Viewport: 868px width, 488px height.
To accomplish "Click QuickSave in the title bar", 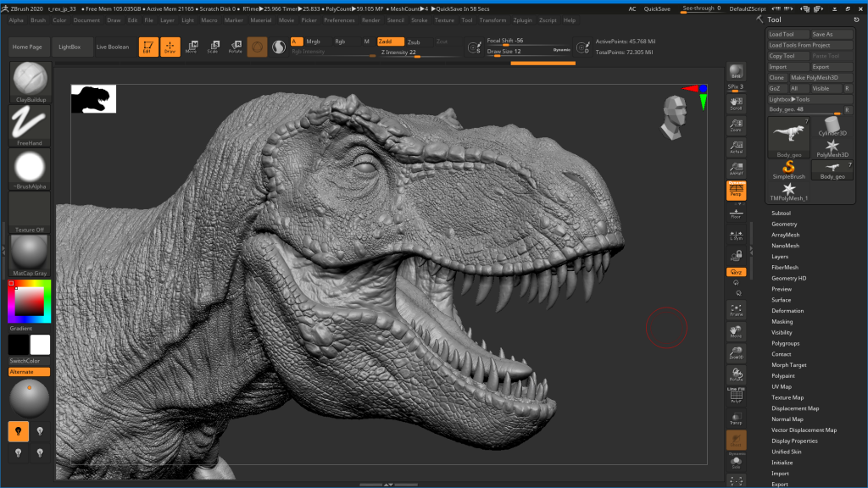I will coord(657,8).
